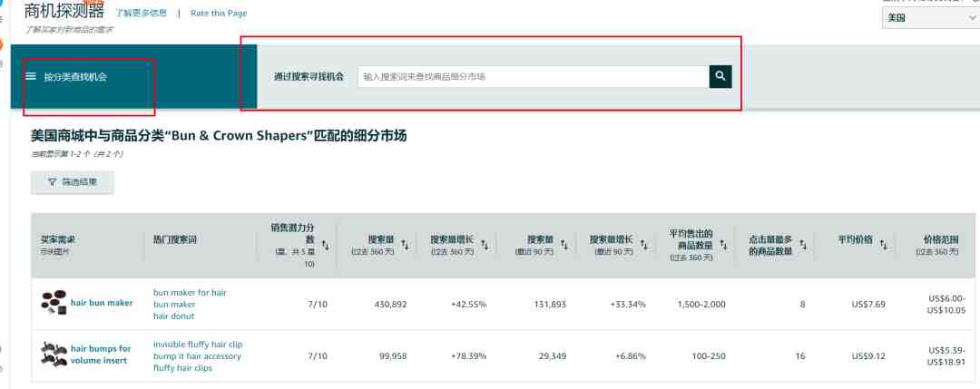Open search term hair donut
The height and width of the screenshot is (389, 980).
point(173,316)
